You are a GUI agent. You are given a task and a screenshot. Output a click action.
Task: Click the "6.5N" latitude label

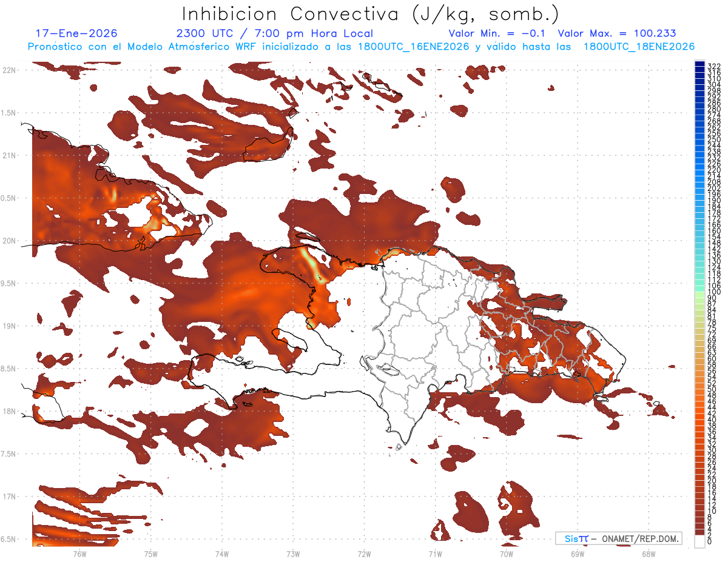click(9, 539)
